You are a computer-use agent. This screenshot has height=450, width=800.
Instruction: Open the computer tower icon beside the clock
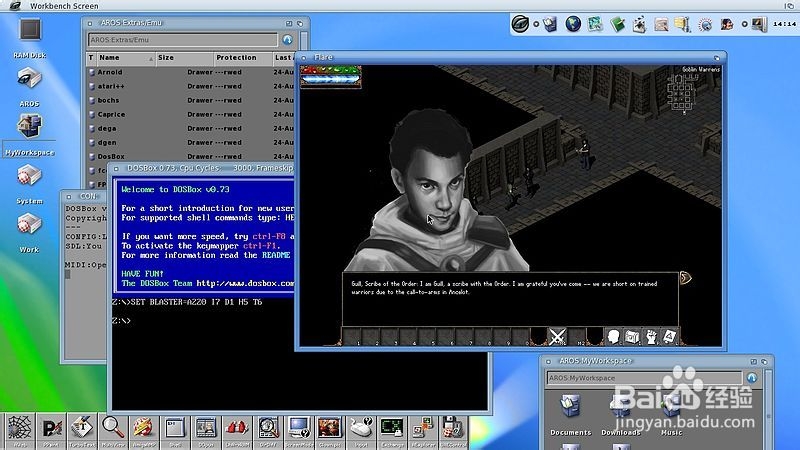tap(759, 24)
